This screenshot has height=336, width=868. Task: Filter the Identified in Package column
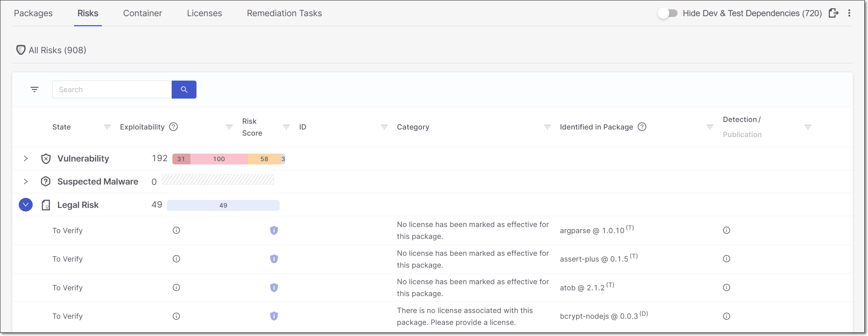(x=710, y=127)
